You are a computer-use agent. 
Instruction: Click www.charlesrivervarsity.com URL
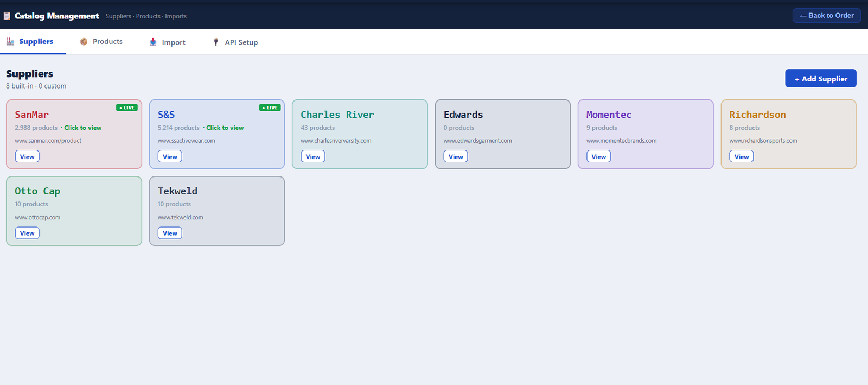click(336, 141)
